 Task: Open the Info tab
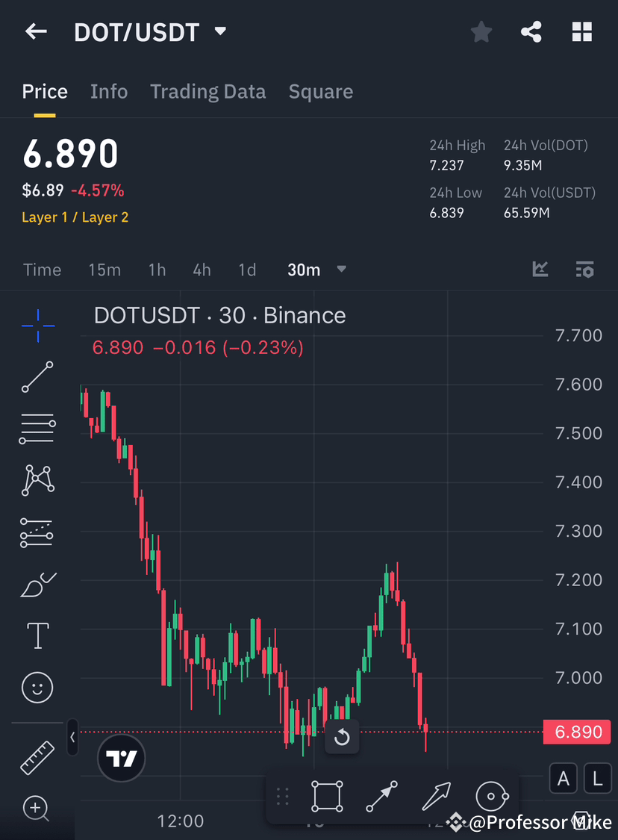[109, 91]
